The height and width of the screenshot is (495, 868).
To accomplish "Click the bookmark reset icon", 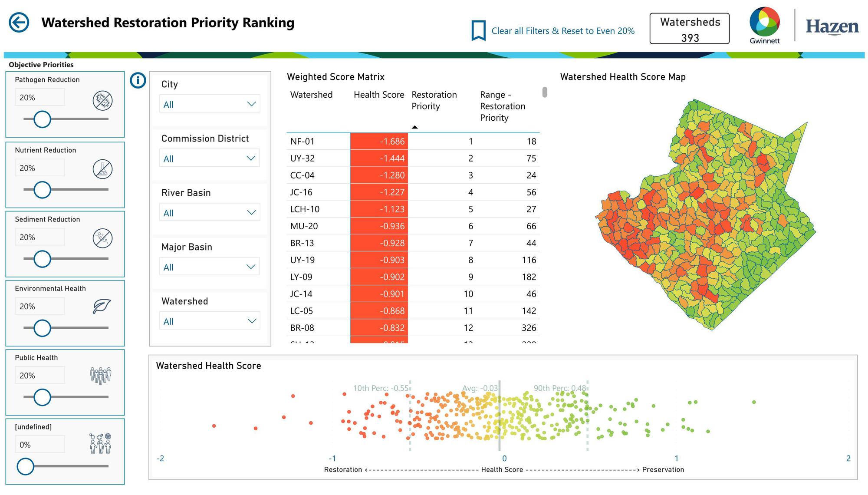I will click(478, 30).
